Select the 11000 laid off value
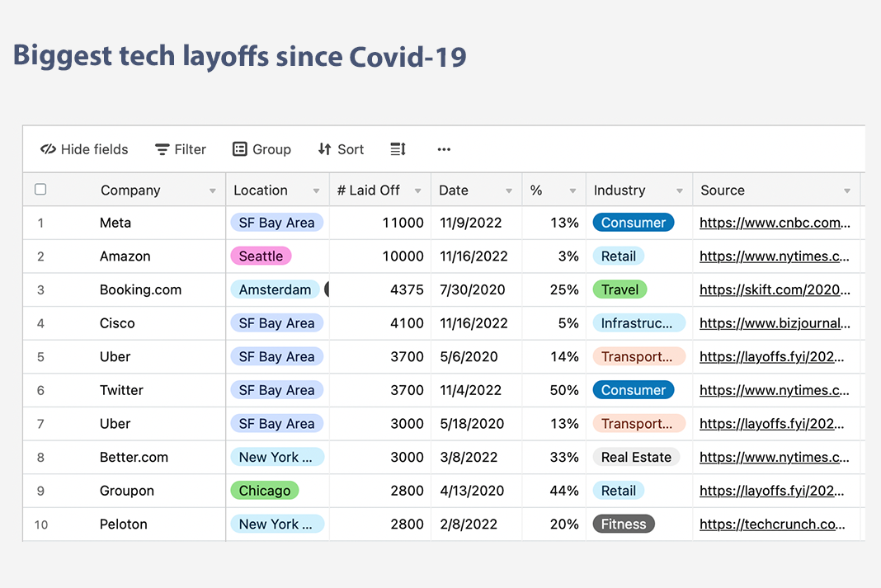This screenshot has width=881, height=588. coord(403,223)
